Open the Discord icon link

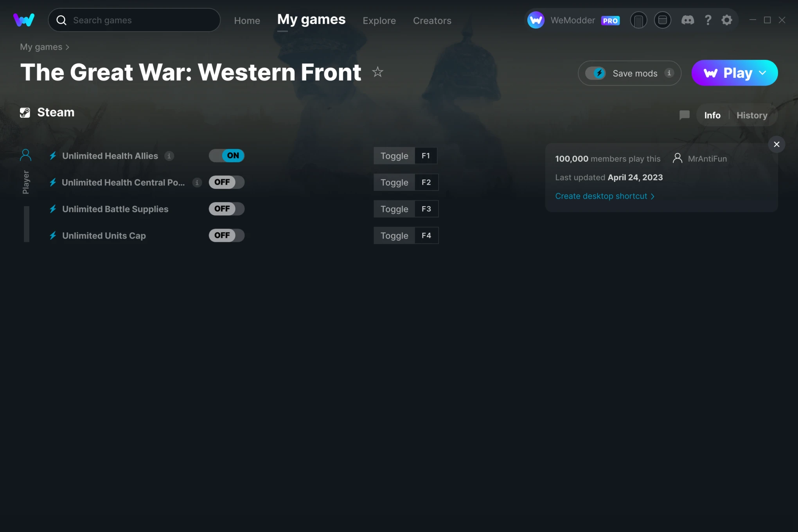point(688,20)
